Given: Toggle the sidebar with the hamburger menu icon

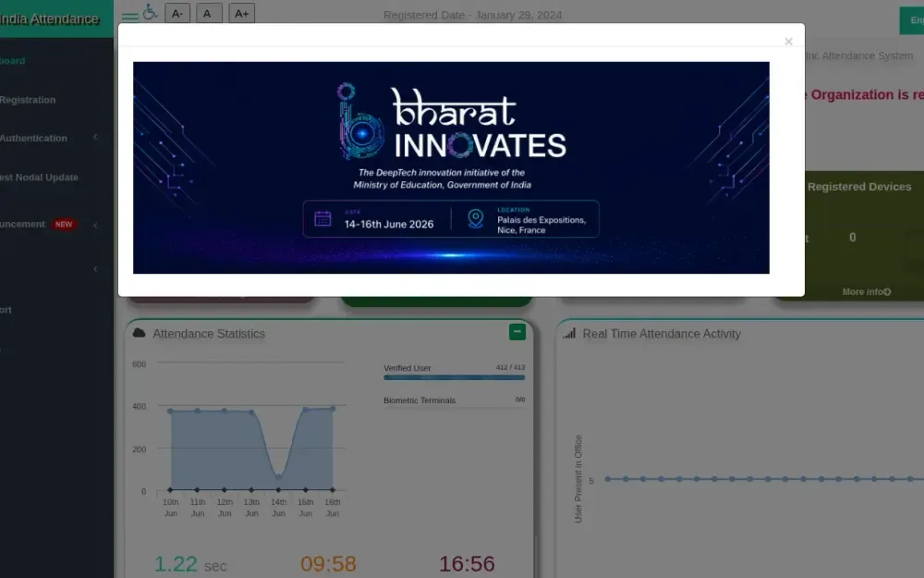Looking at the screenshot, I should (x=129, y=17).
